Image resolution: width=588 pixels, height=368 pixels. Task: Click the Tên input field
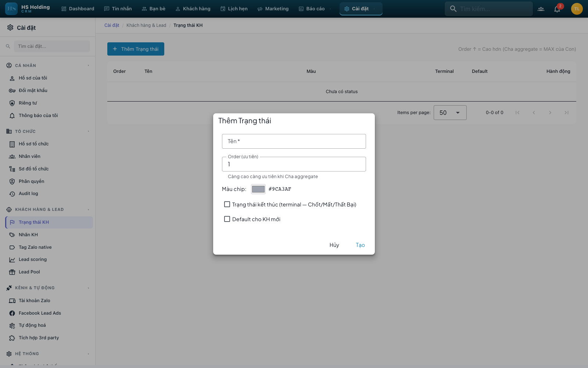294,141
